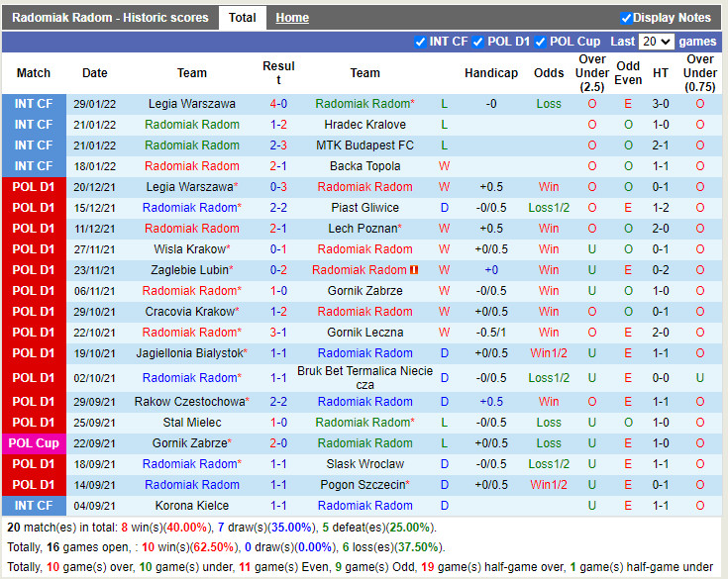The image size is (728, 579).
Task: Click the -0.5/1 handicap value
Action: 491,333
